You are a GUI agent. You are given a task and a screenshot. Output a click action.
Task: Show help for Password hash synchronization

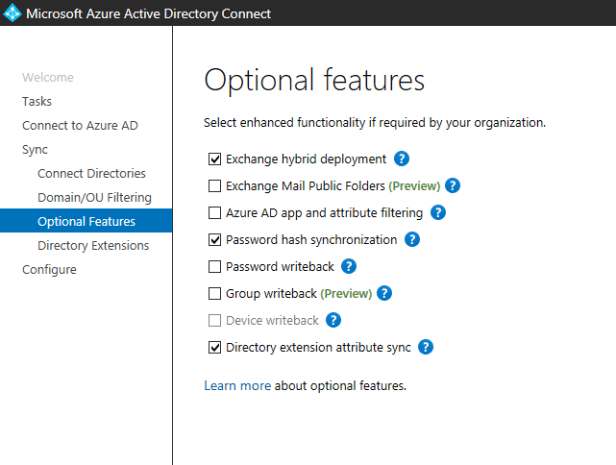[412, 240]
